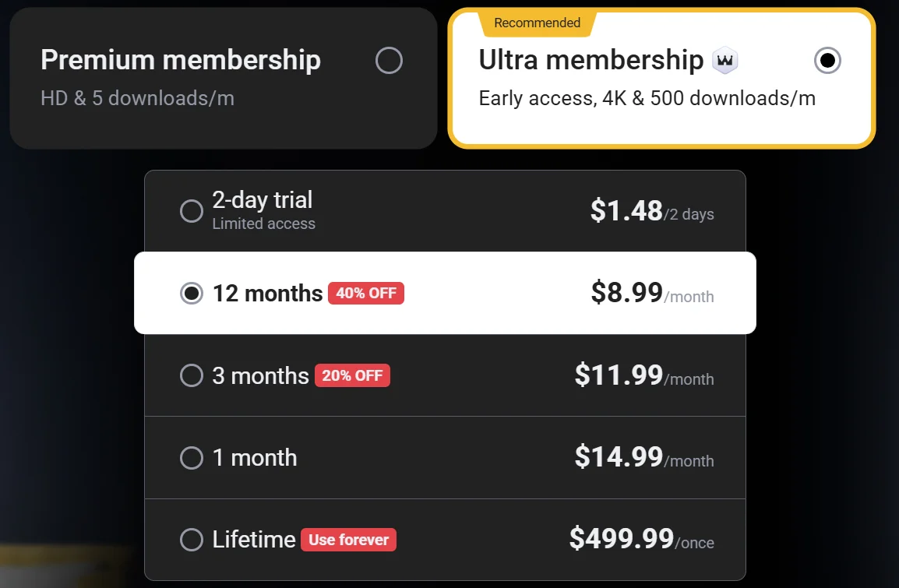
Task: Click the Ultra membership crown icon
Action: point(725,61)
